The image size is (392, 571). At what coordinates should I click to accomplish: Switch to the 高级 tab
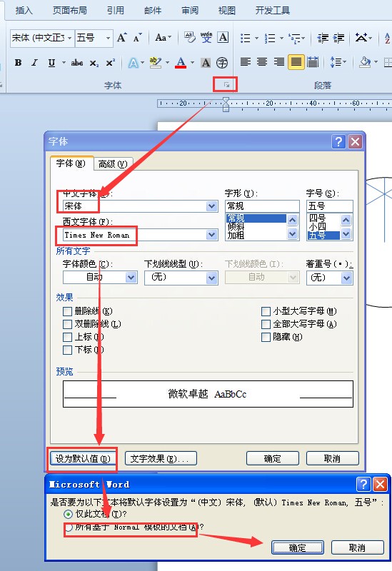pos(113,164)
